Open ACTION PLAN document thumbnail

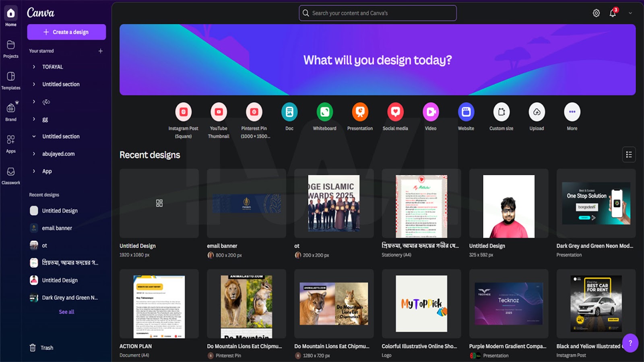pyautogui.click(x=159, y=304)
